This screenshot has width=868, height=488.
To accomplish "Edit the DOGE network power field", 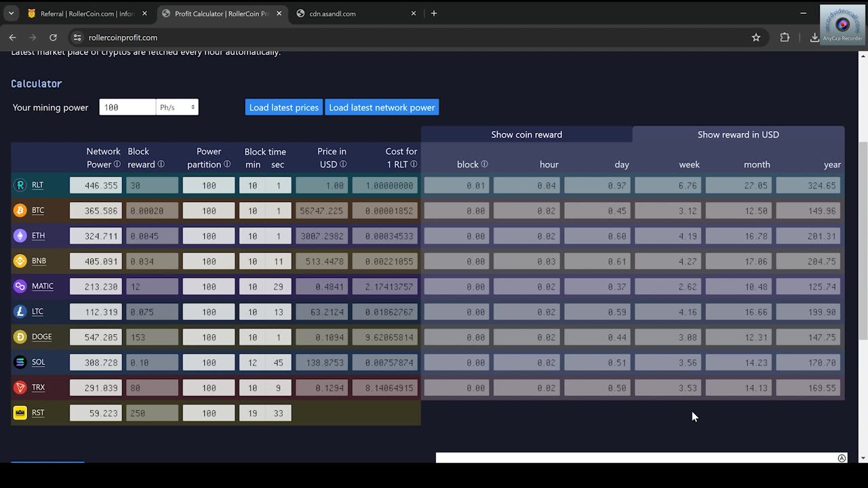I will tap(96, 337).
